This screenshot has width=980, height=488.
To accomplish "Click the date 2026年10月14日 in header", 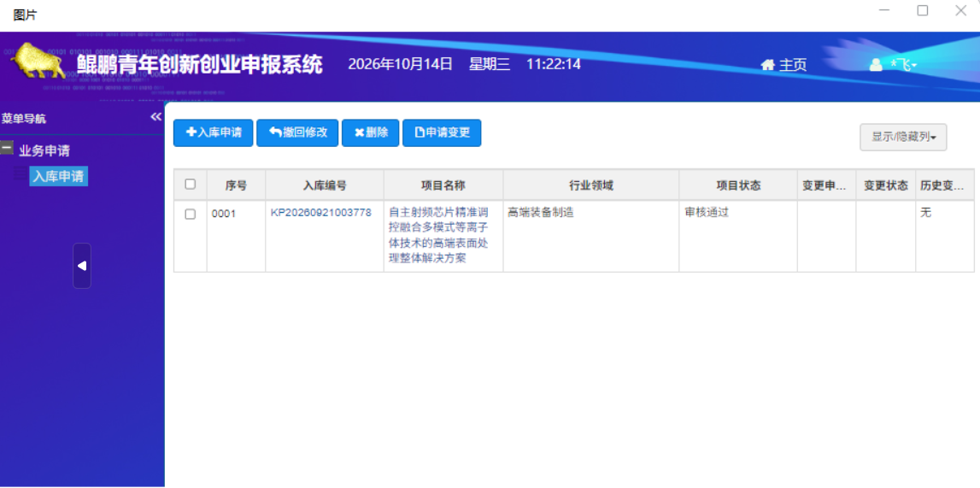I will click(400, 64).
